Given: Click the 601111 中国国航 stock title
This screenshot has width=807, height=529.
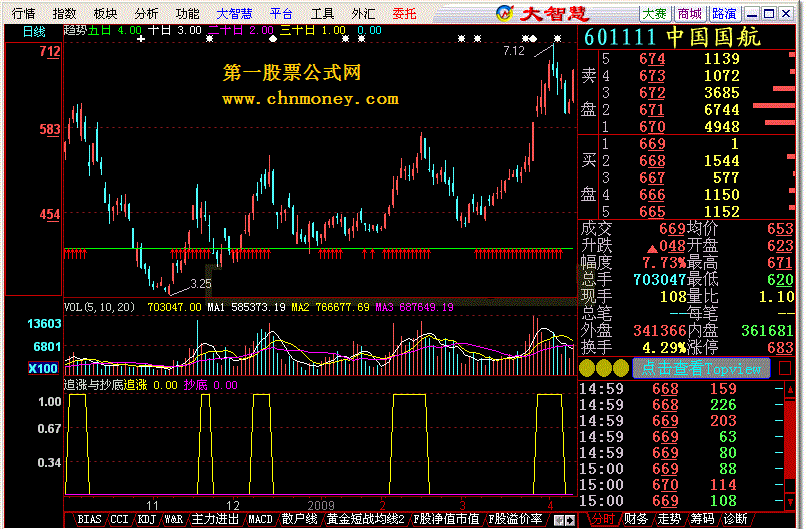Looking at the screenshot, I should (x=672, y=38).
